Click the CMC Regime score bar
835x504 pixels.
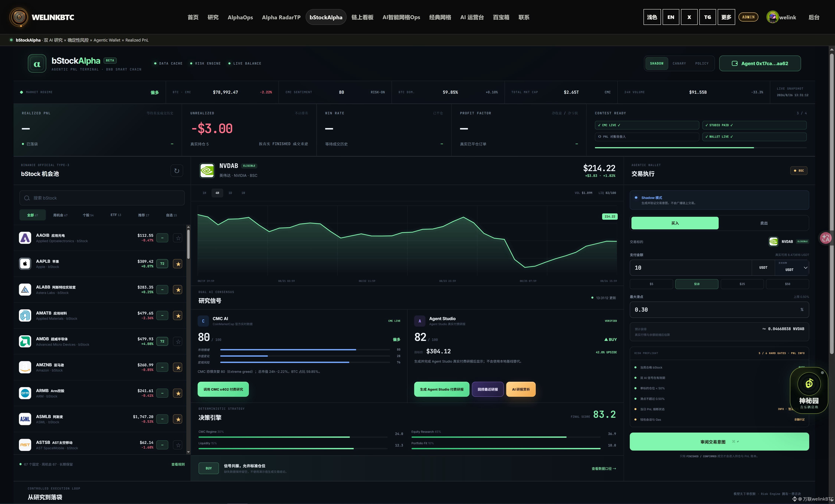click(293, 437)
